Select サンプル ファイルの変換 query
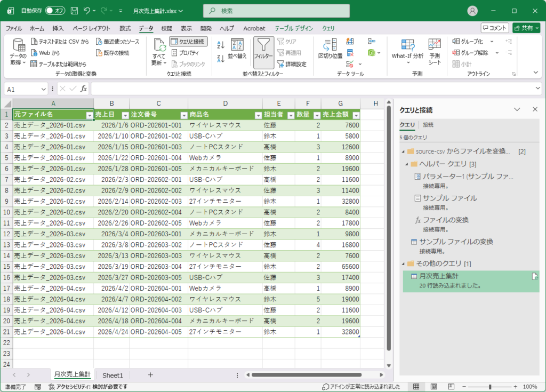Image resolution: width=546 pixels, height=392 pixels. [x=456, y=242]
